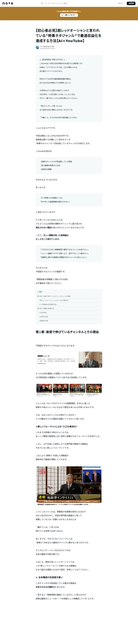
Task: Jump to ②音声の作成 in contents
Action: click(44, 317)
